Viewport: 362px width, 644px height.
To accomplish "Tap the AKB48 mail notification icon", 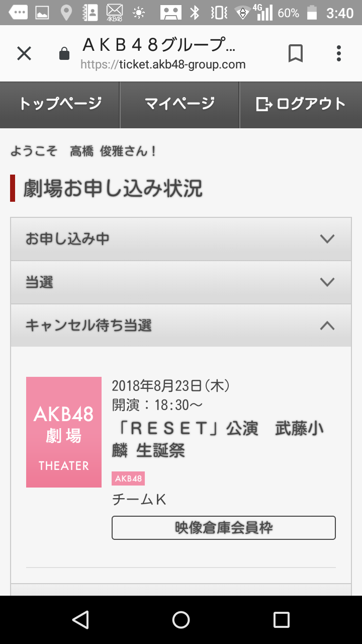I will (115, 13).
